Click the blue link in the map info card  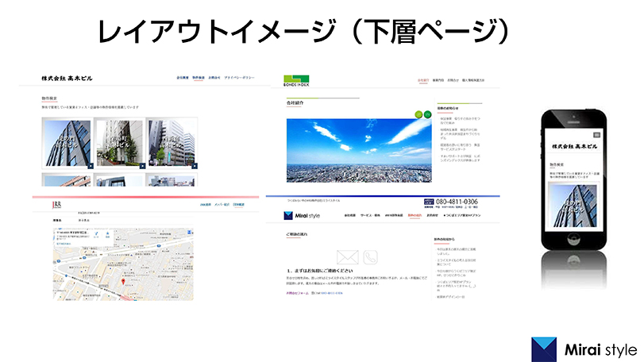64,244
